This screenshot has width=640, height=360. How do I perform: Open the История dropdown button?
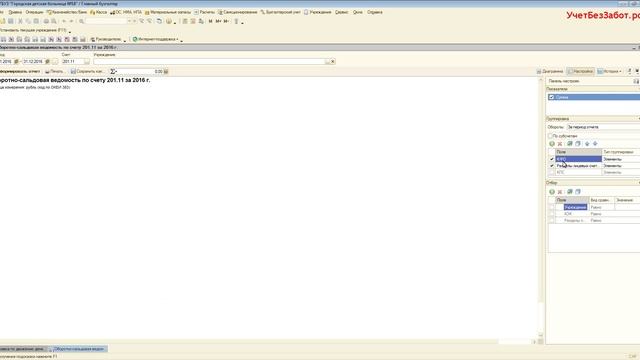(609, 71)
